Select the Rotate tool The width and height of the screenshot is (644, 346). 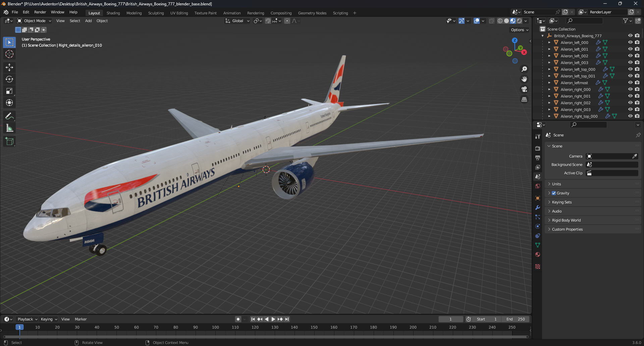9,79
